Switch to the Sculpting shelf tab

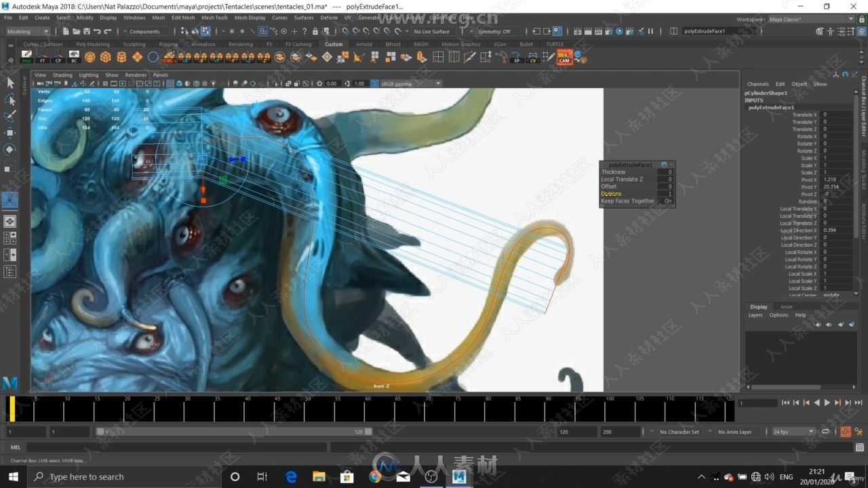pos(134,44)
